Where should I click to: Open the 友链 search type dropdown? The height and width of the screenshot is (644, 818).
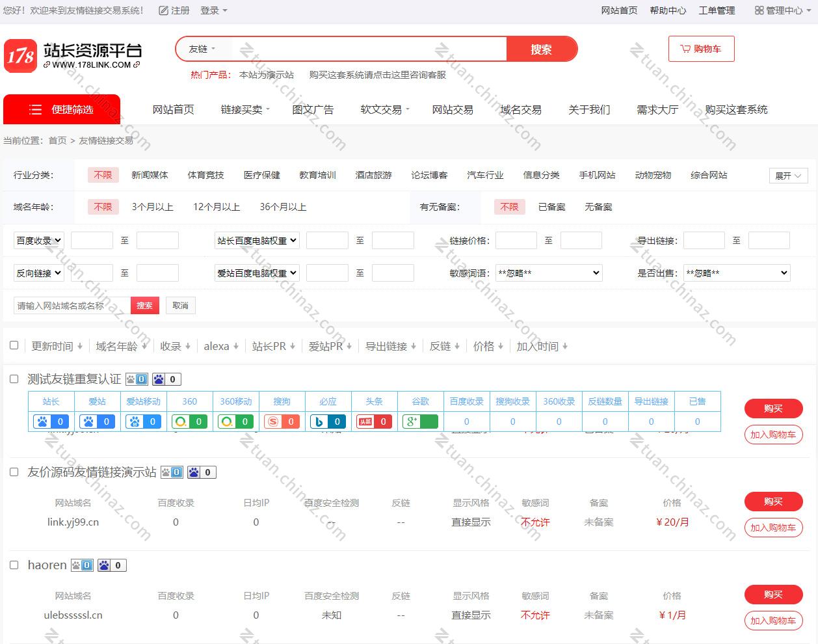(x=202, y=49)
